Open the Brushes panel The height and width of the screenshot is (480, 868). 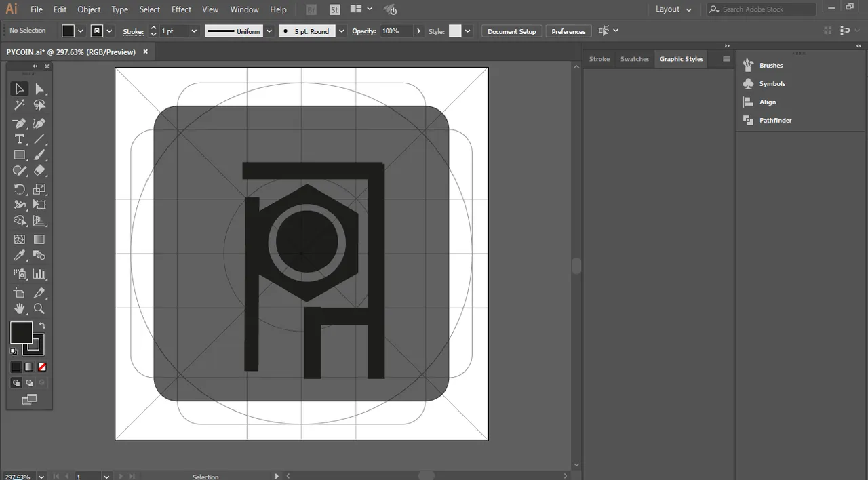771,66
